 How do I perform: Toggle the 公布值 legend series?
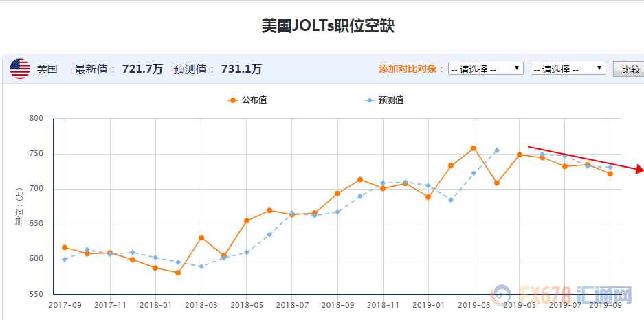tap(247, 100)
